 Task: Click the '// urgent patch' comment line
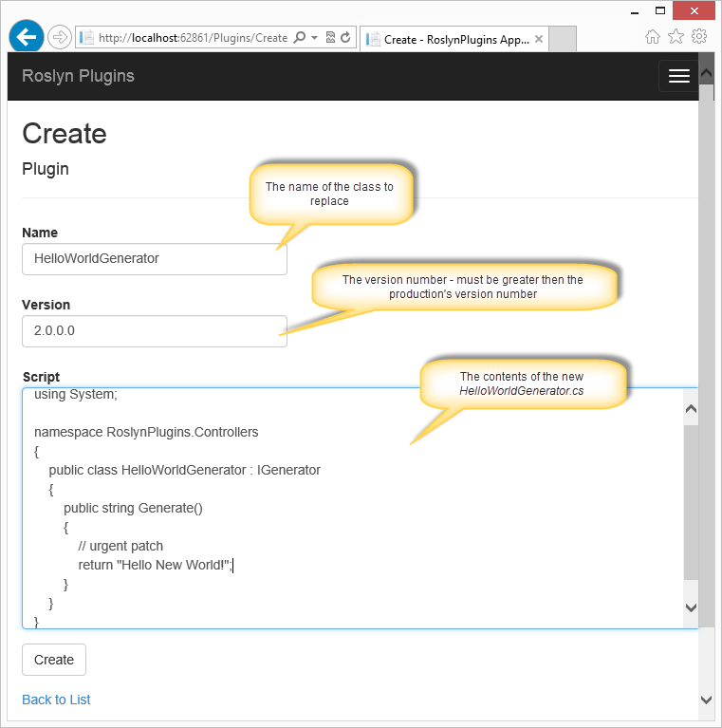click(x=120, y=546)
